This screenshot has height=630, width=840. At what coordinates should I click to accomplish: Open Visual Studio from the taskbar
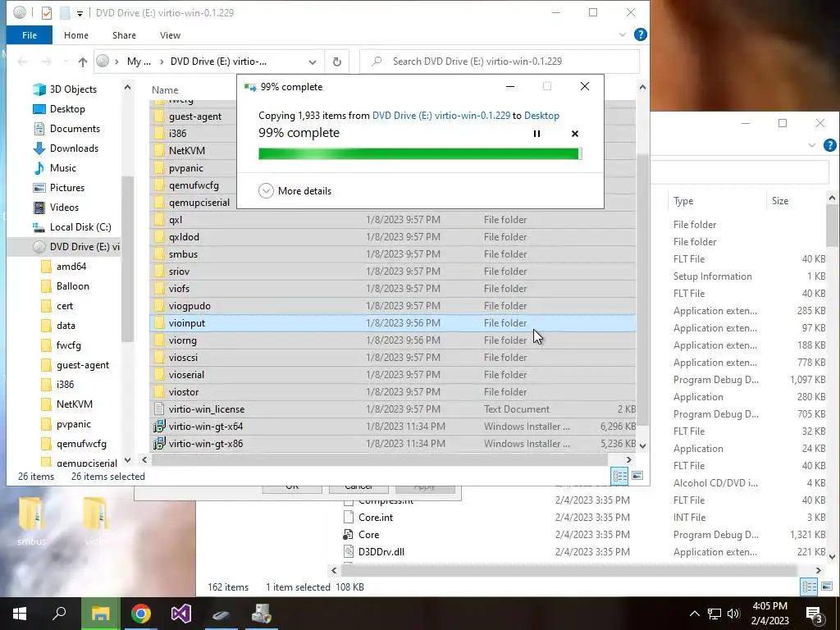(x=181, y=614)
